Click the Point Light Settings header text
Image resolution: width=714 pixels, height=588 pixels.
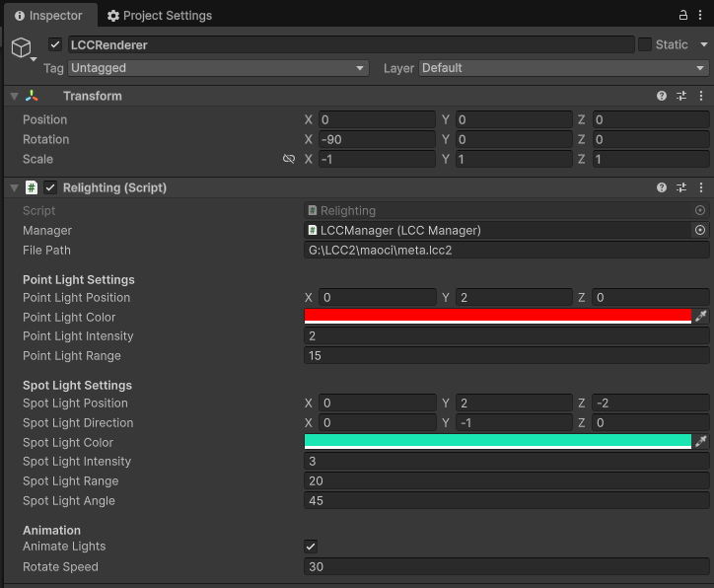79,279
